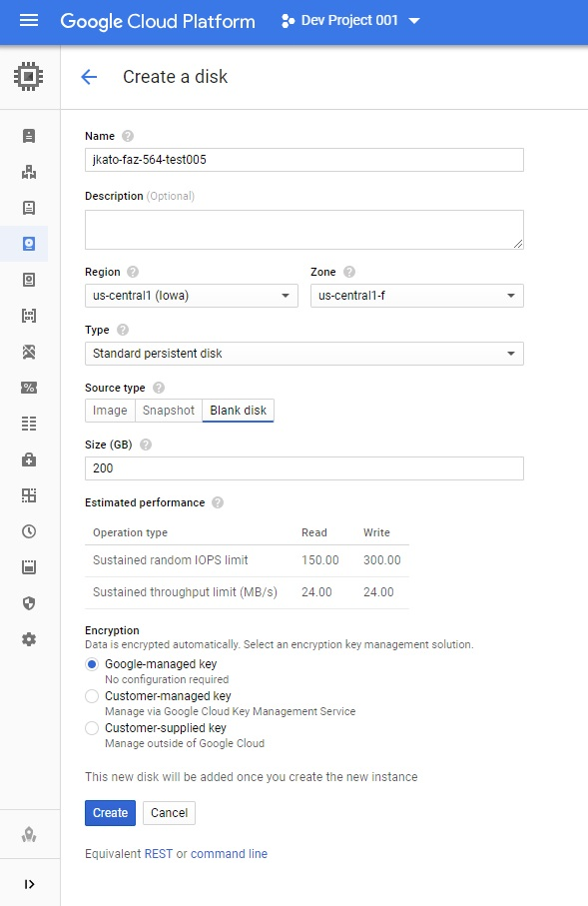
Task: Click the Create button
Action: (109, 812)
